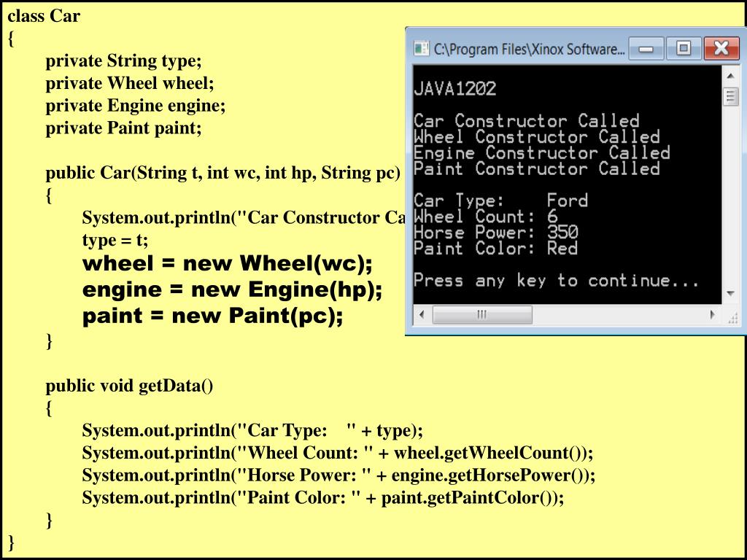This screenshot has width=747, height=560.
Task: Click the 'Wheel Constructor Called' console line
Action: click(536, 136)
